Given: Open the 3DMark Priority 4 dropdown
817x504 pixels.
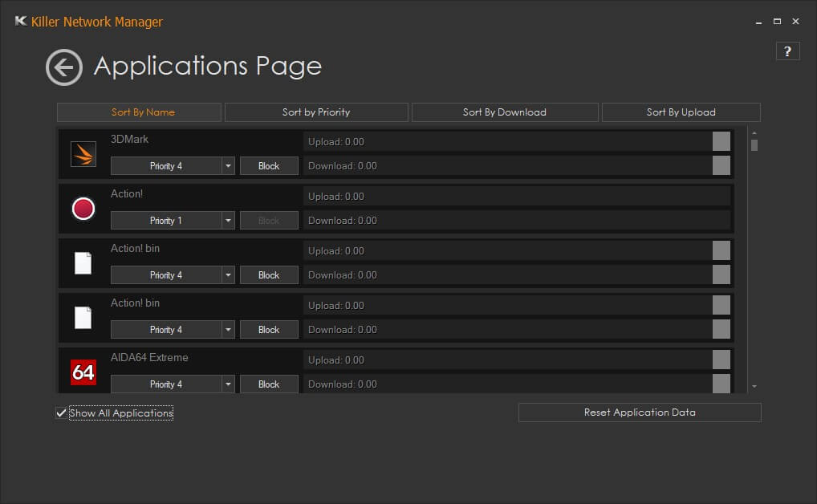Looking at the screenshot, I should coord(228,166).
